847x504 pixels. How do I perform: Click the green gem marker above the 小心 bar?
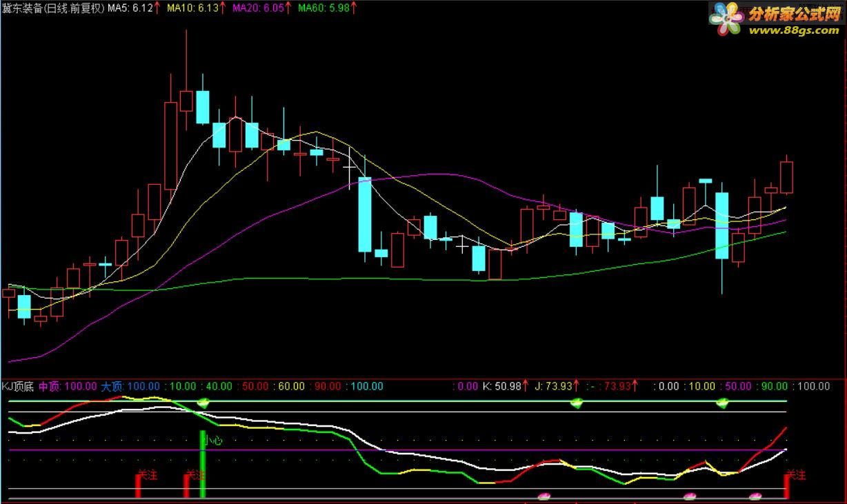pyautogui.click(x=204, y=403)
